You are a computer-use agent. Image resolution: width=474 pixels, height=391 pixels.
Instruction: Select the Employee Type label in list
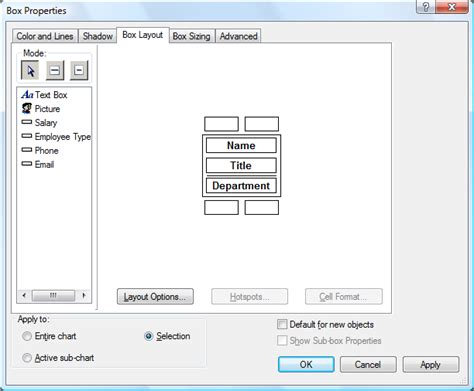pyautogui.click(x=63, y=137)
